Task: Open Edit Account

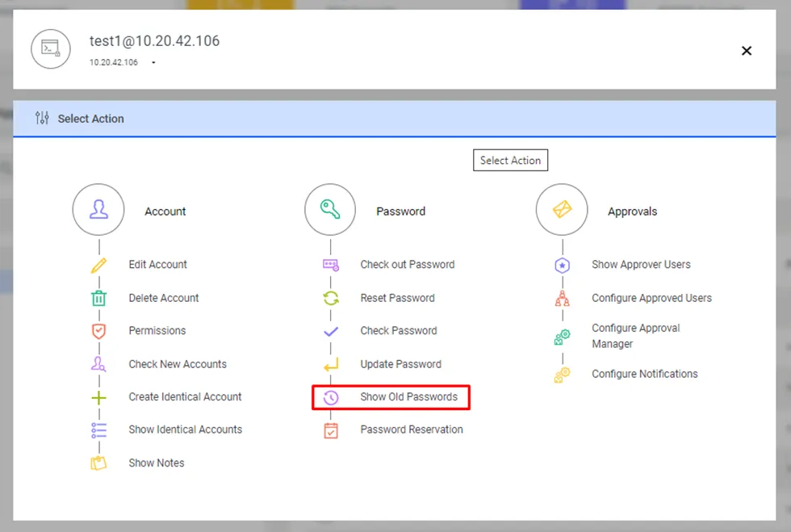Action: (x=158, y=265)
